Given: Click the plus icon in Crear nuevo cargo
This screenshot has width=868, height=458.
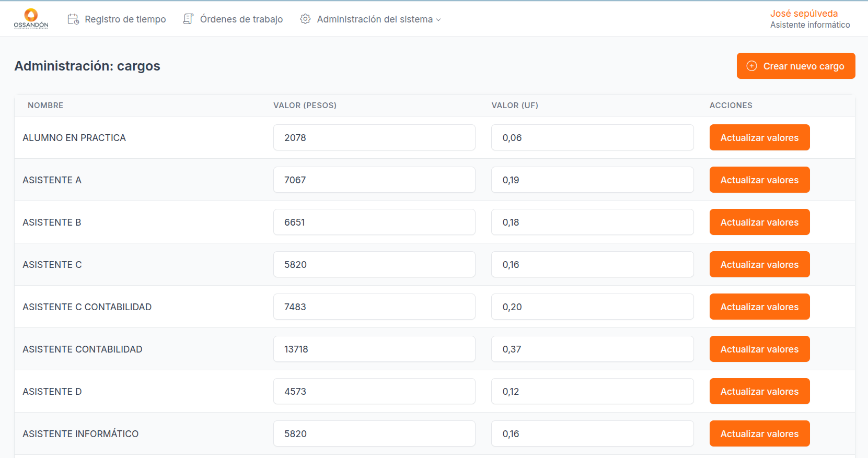Looking at the screenshot, I should click(x=751, y=66).
